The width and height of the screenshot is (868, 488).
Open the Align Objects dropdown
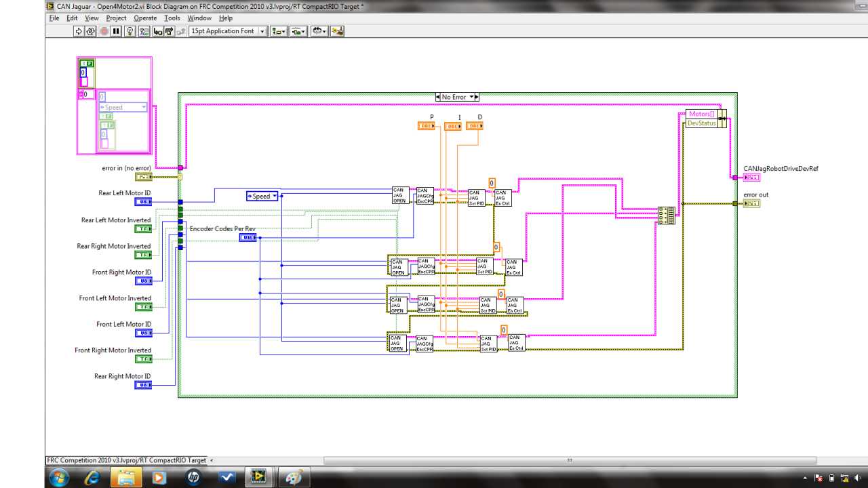point(279,31)
